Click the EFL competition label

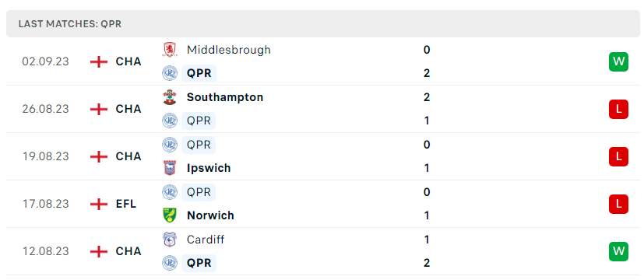[126, 204]
